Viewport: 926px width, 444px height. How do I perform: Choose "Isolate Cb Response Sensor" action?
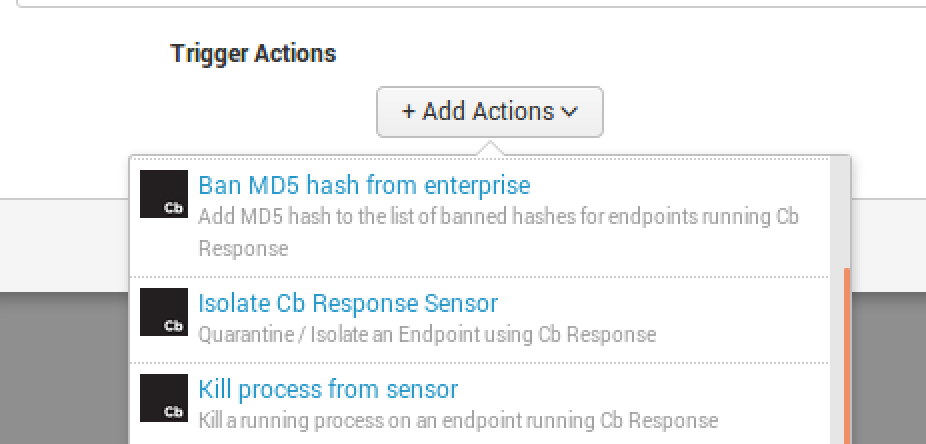point(348,303)
